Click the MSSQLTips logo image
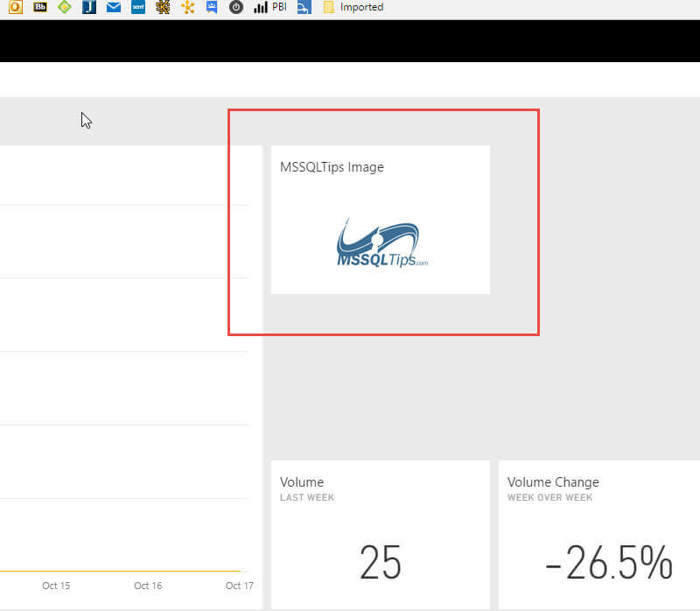The image size is (700, 611). pyautogui.click(x=381, y=242)
